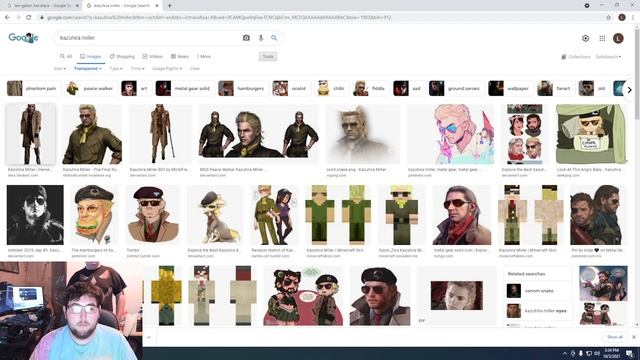Click the taskbar volume icon
Image resolution: width=640 pixels, height=360 pixels.
pyautogui.click(x=596, y=353)
